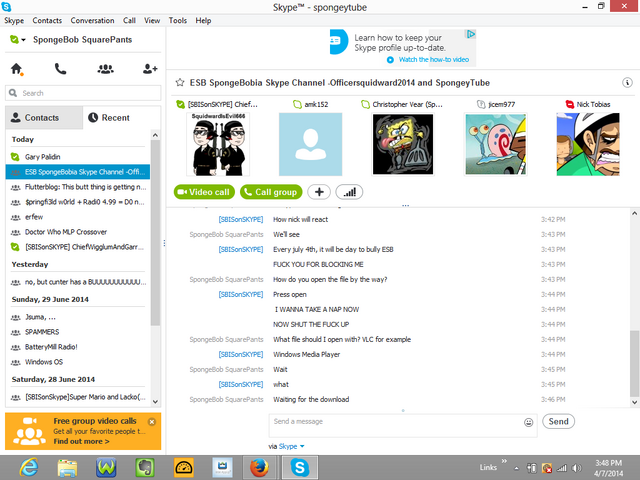Start a Video call
The image size is (640, 480).
click(x=204, y=192)
